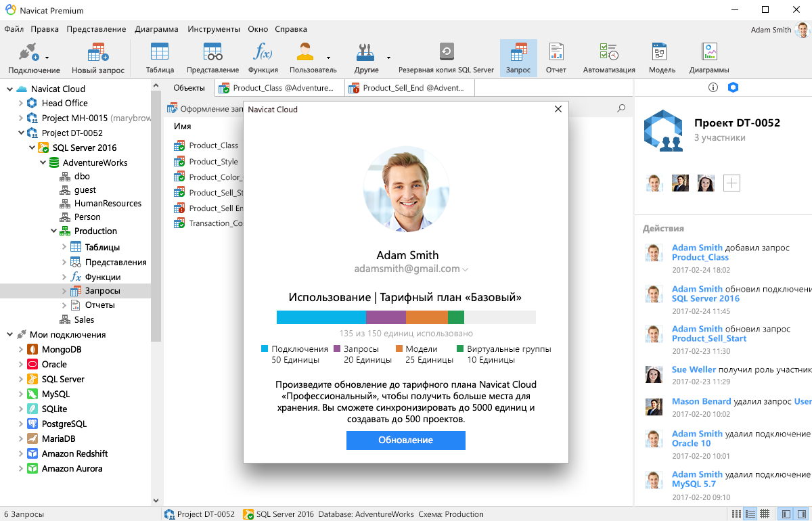Click the Обновление button
The width and height of the screenshot is (812, 521).
tap(406, 440)
